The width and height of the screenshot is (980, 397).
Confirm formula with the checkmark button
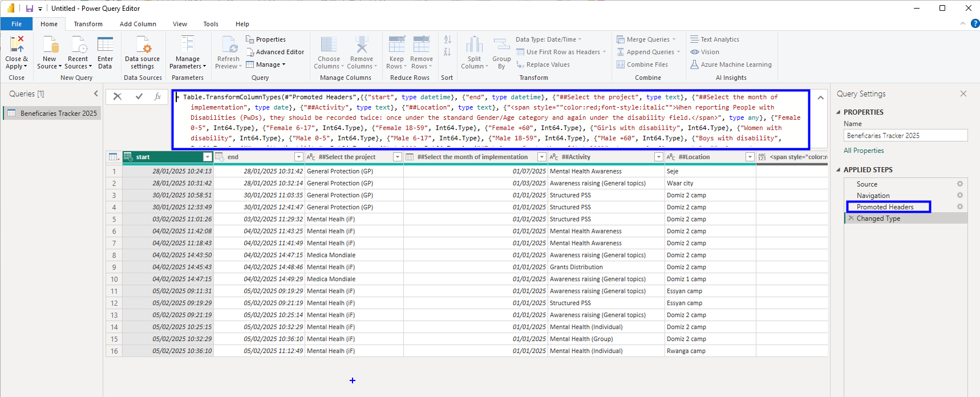[139, 96]
